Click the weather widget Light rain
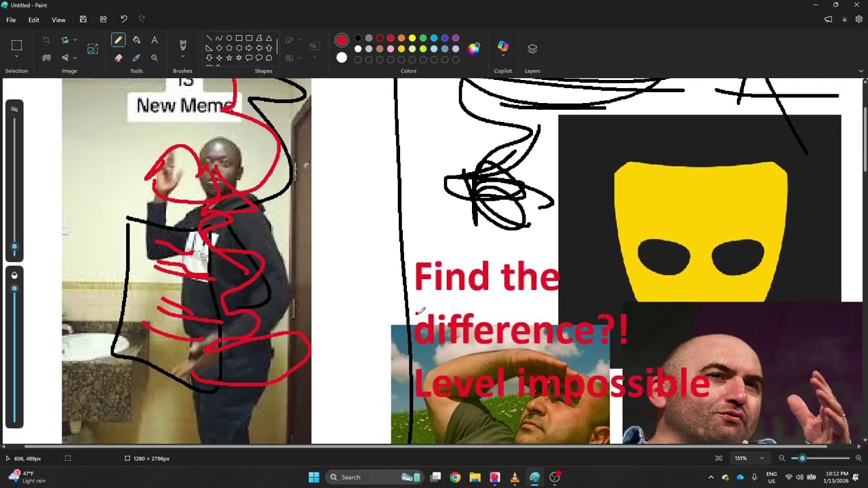This screenshot has width=868, height=488. coord(27,477)
